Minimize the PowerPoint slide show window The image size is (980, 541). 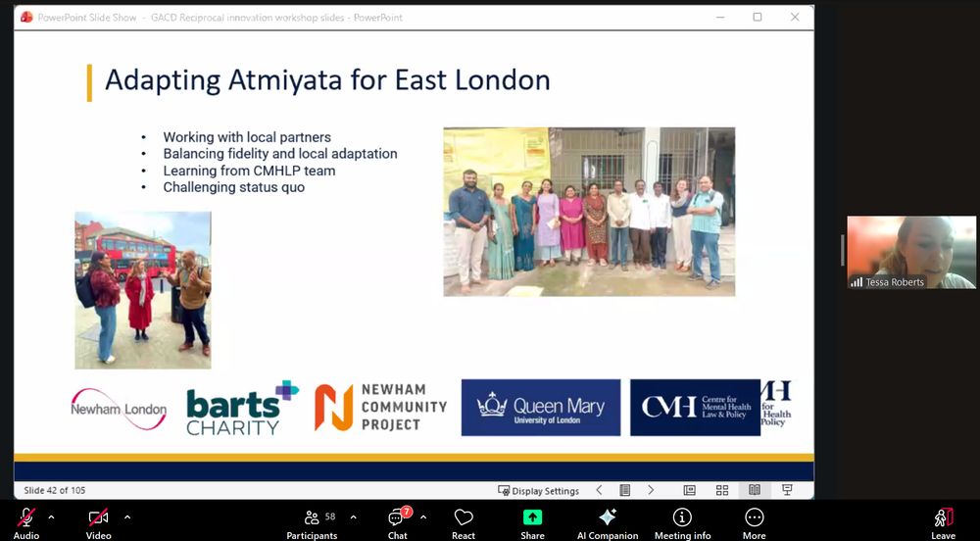click(x=720, y=17)
